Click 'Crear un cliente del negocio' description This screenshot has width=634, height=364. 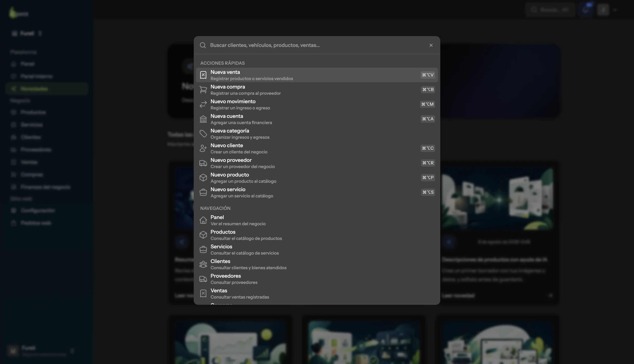[239, 152]
